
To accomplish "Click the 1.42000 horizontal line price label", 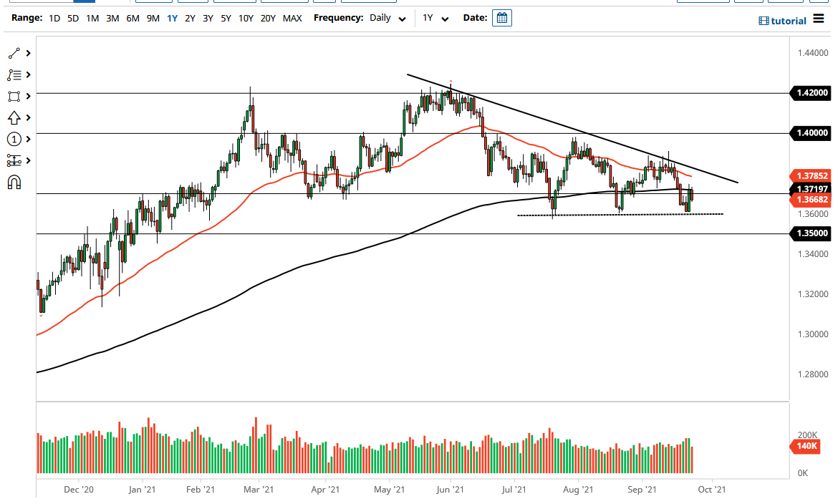I will [x=811, y=93].
